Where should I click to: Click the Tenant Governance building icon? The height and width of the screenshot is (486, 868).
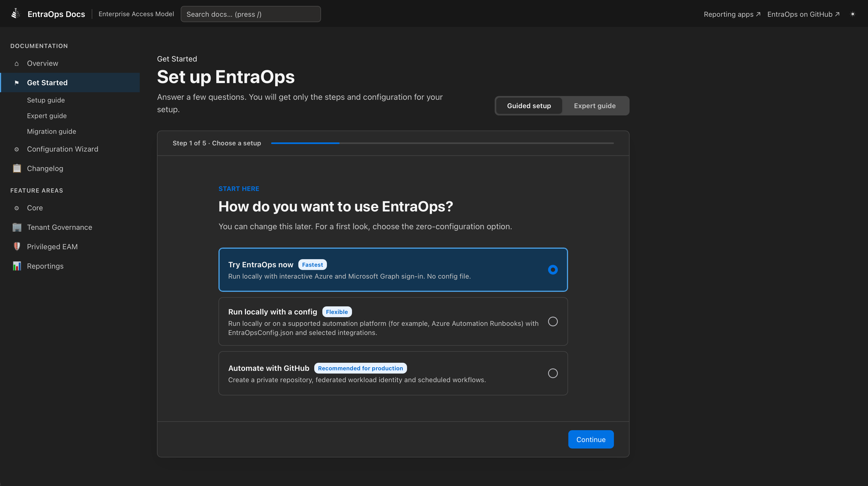coord(16,227)
